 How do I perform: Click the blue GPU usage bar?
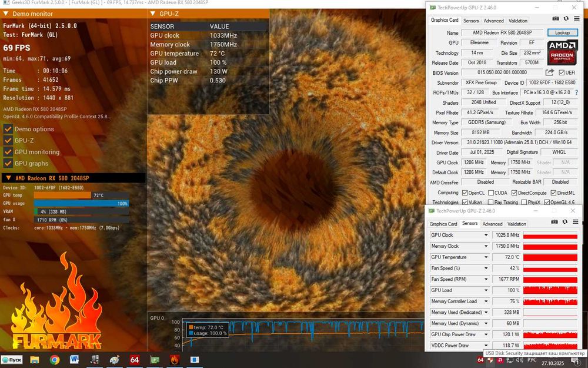[x=81, y=203]
